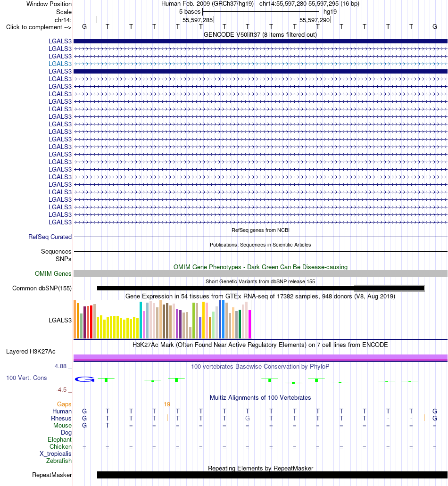The image size is (448, 486).
Task: Click '100 vertebrates Basewise Conservation by PhyloP' title
Action: tap(260, 367)
